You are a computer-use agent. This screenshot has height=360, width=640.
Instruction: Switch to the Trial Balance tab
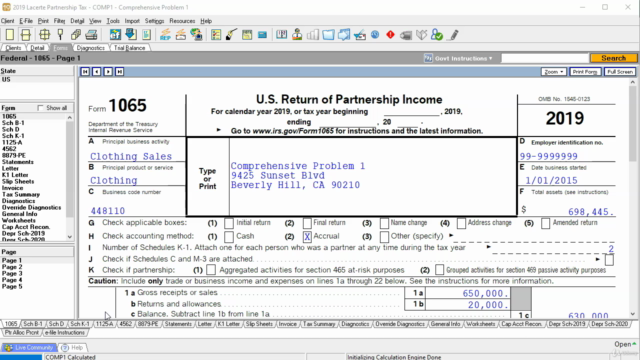129,48
